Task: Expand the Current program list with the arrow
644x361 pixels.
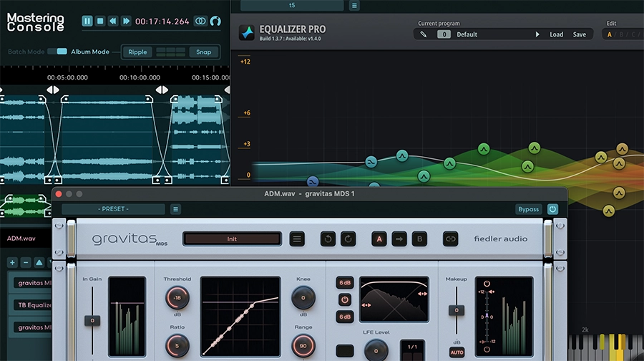Action: [537, 34]
